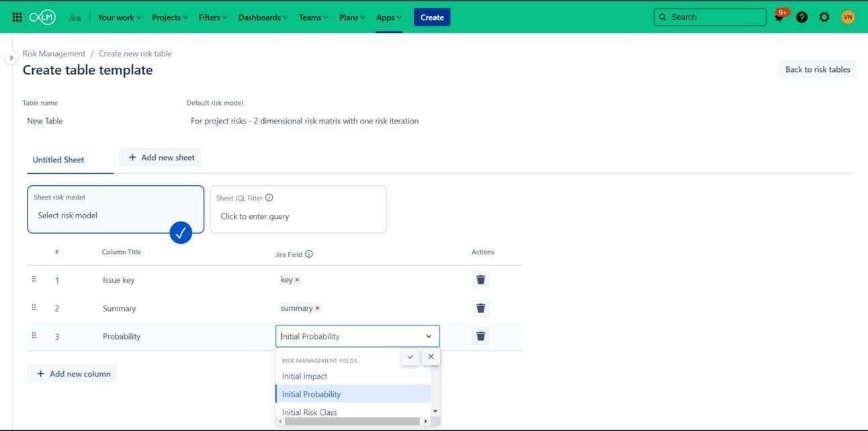Delete the Probability column row
The width and height of the screenshot is (868, 431).
point(480,336)
